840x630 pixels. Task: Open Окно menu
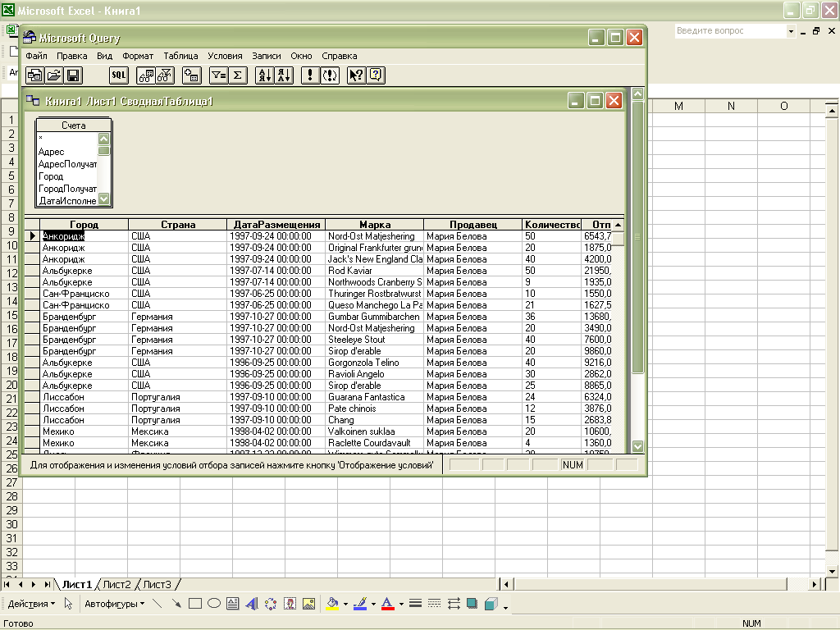pos(301,56)
